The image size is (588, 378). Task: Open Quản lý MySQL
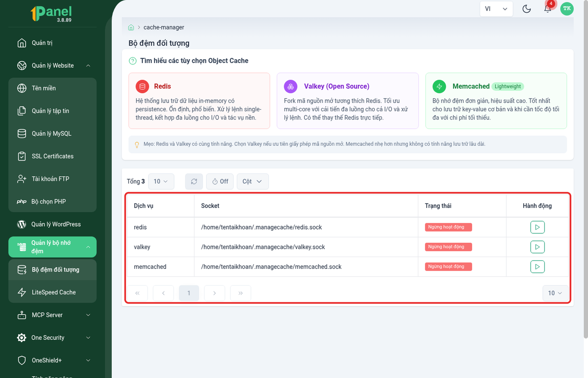pos(52,134)
